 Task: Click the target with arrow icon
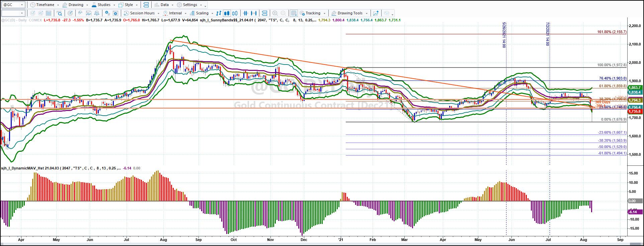pyautogui.click(x=70, y=13)
